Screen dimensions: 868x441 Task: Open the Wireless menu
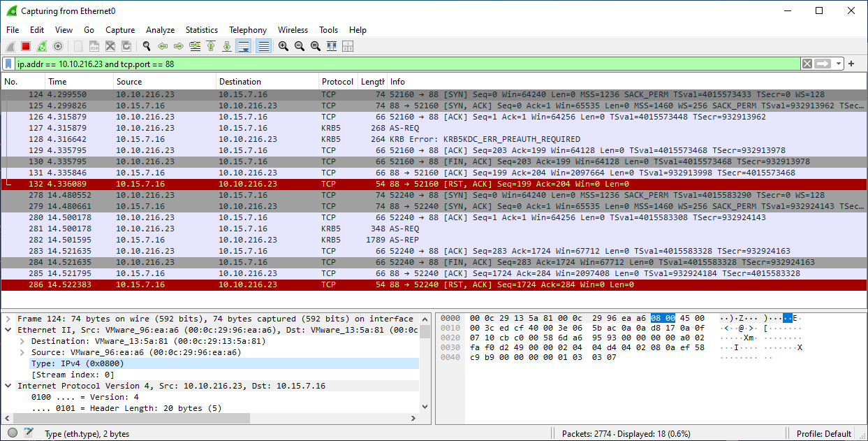[x=293, y=30]
